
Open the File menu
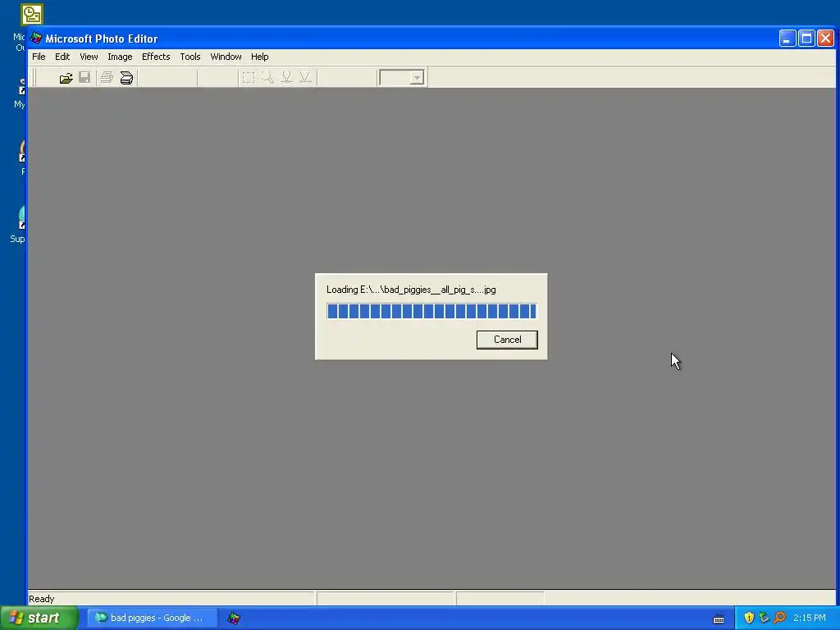click(39, 57)
